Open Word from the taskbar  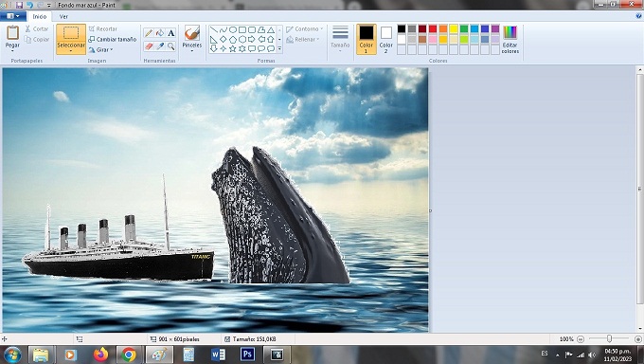[218, 355]
